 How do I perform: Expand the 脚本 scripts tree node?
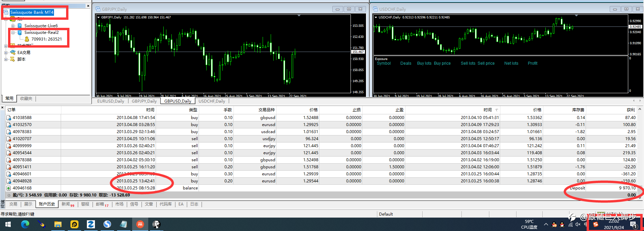coord(6,59)
